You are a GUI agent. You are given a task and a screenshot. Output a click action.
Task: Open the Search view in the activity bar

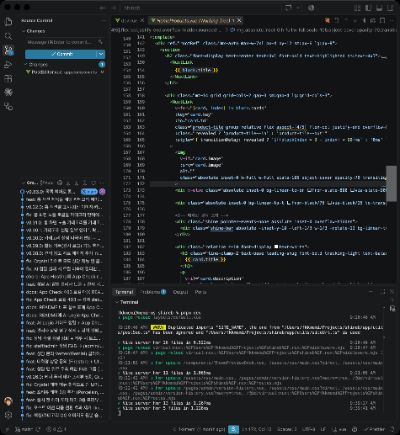click(8, 36)
